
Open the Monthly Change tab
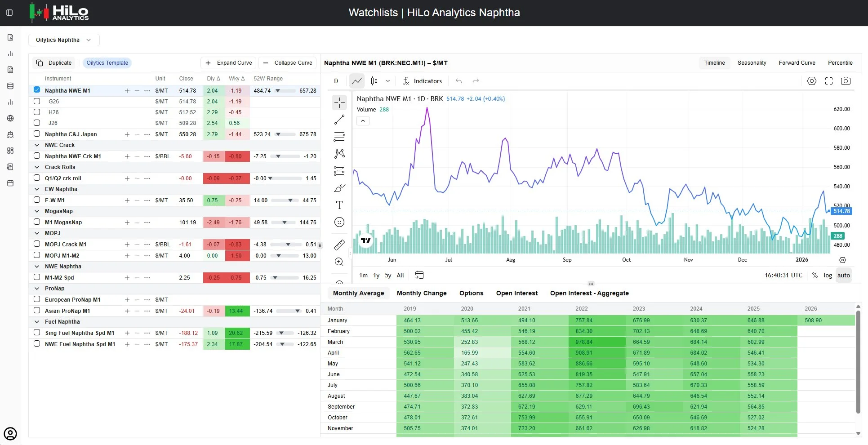click(x=422, y=293)
